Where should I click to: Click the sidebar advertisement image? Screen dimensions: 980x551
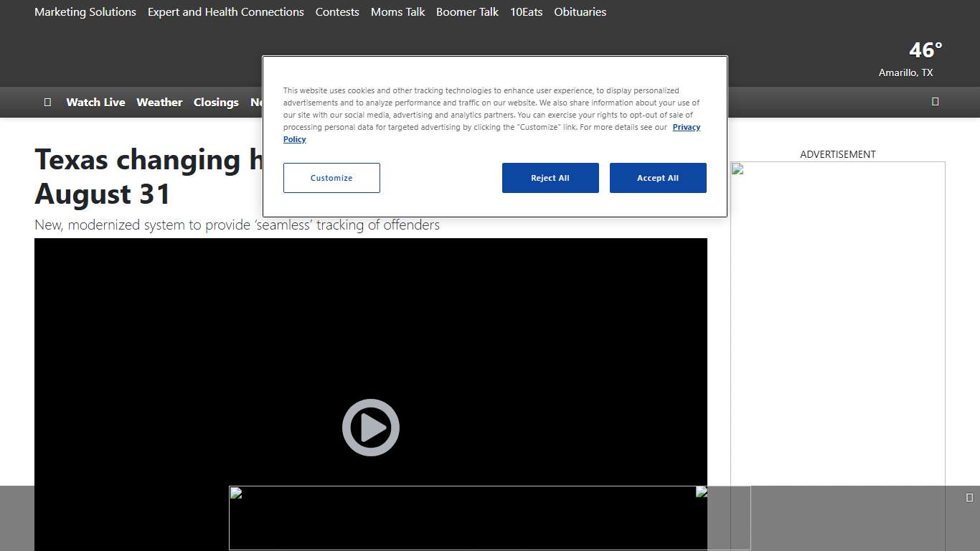coord(837,323)
